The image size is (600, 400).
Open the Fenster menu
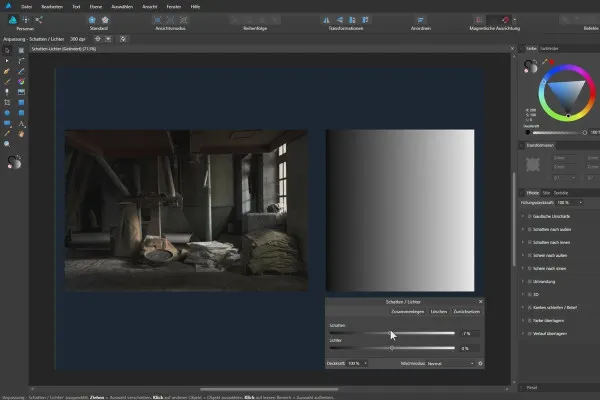[174, 7]
